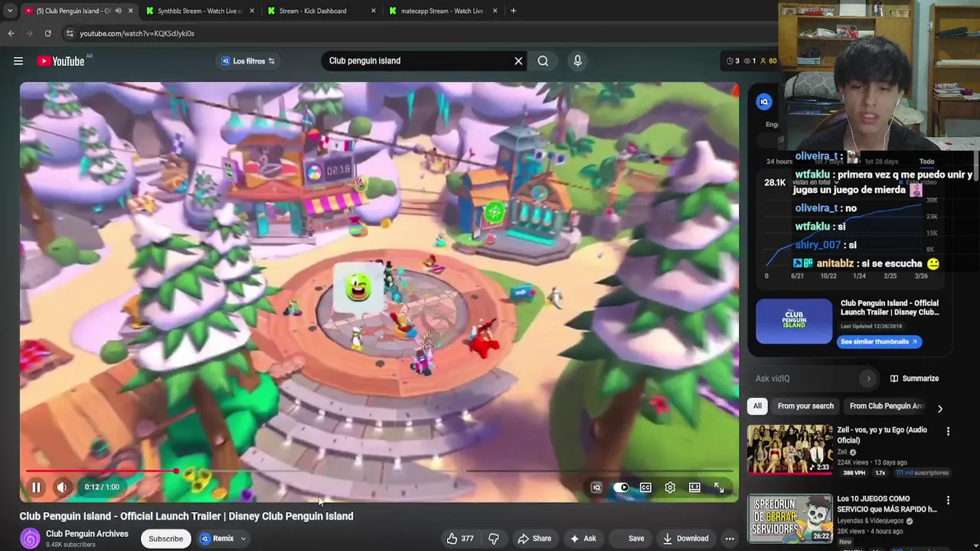
Task: Open the more actions three-dot menu
Action: (x=730, y=538)
